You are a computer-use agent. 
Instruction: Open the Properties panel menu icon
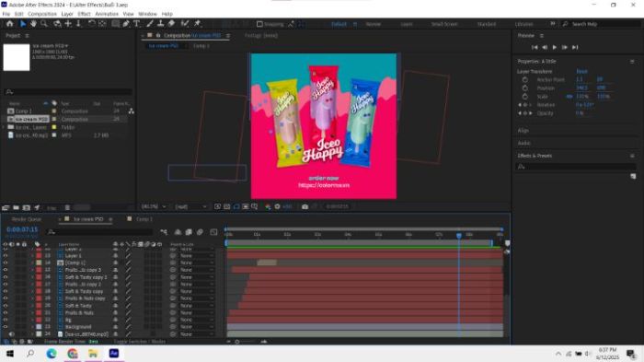[x=632, y=62]
